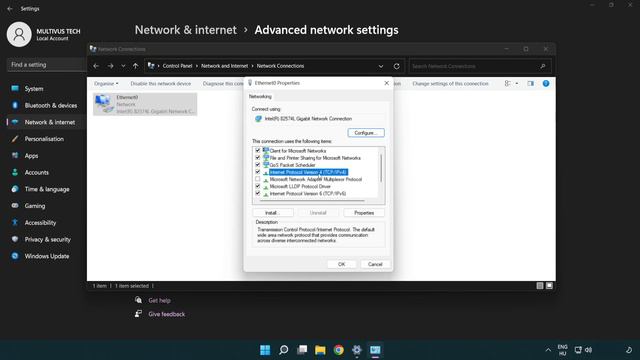Confirm Ethernet0 Properties with OK

click(x=342, y=264)
